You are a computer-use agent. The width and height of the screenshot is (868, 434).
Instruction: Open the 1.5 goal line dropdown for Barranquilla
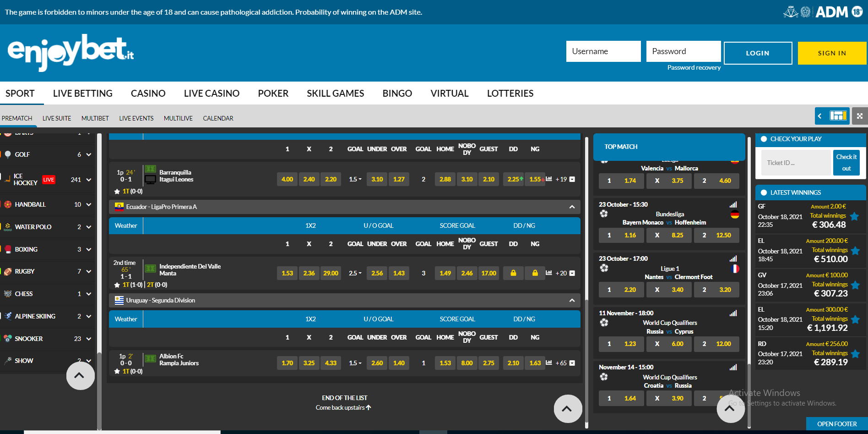pos(355,179)
